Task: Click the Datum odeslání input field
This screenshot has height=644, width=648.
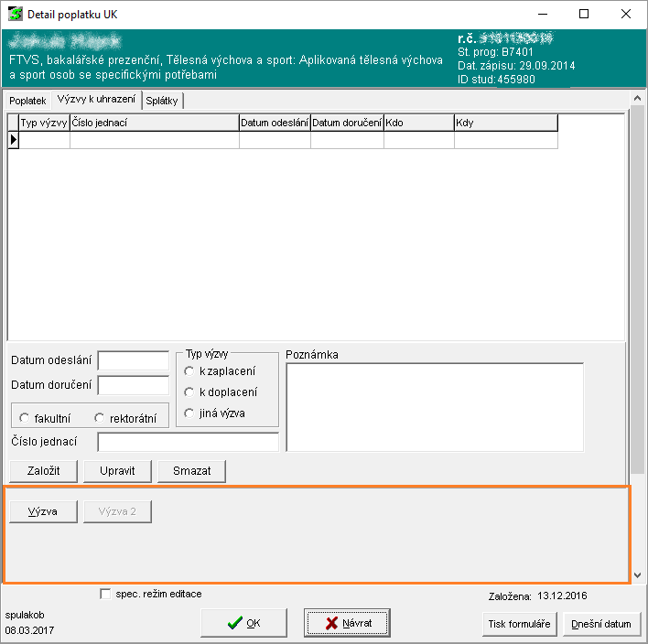Action: 134,360
